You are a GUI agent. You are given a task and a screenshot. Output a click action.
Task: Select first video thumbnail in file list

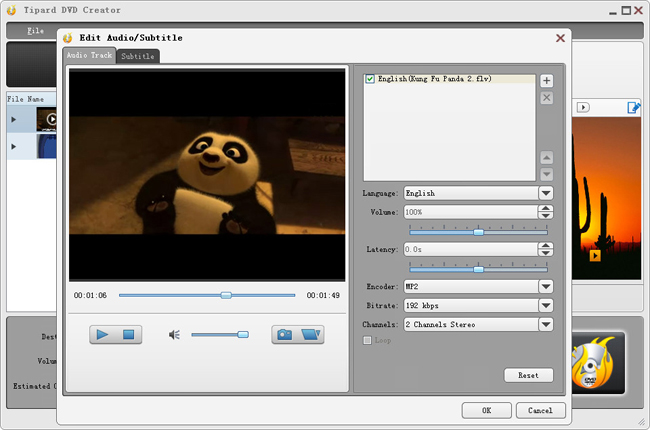(x=46, y=119)
